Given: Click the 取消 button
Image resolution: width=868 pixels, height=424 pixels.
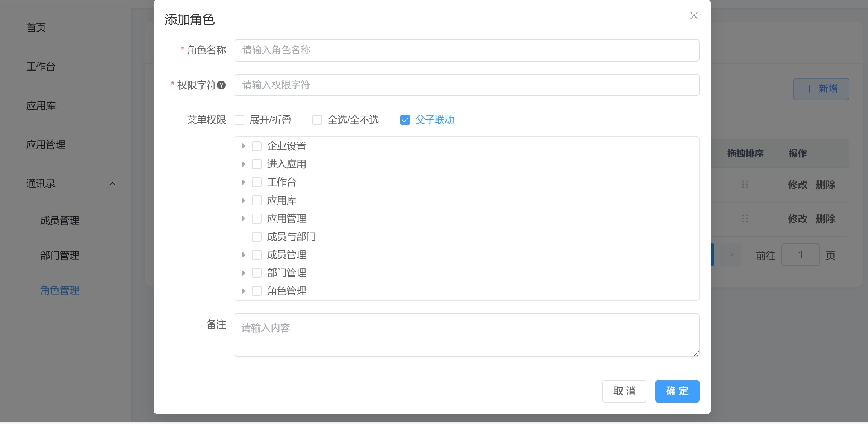Looking at the screenshot, I should click(x=624, y=391).
